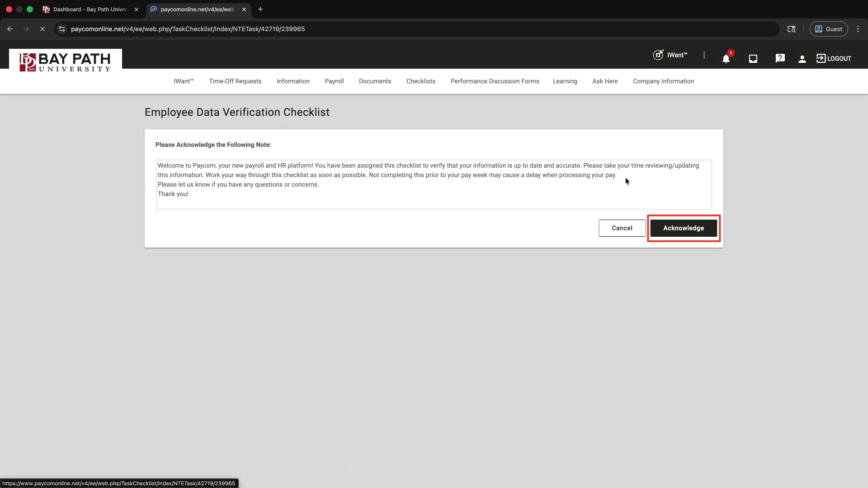Open the Payroll menu
Screen dimensions: 868x488
tap(334, 81)
